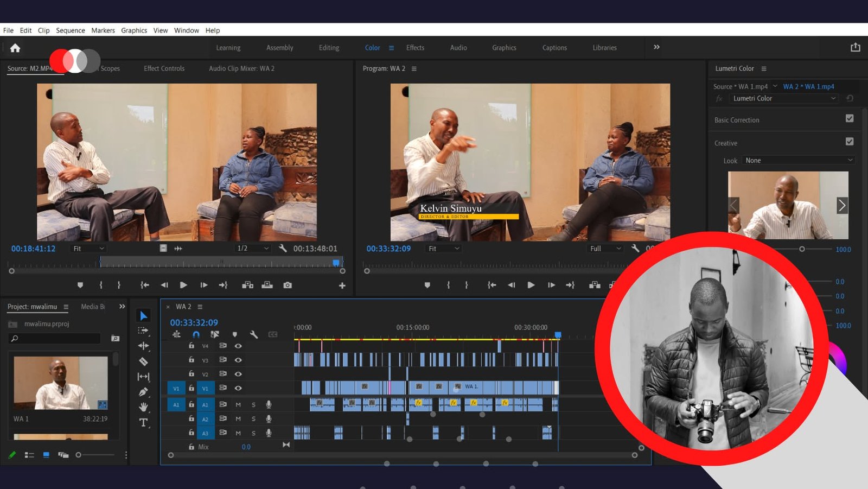This screenshot has width=868, height=489.
Task: Click the WA 1 clip thumbnail in Project
Action: coord(61,383)
